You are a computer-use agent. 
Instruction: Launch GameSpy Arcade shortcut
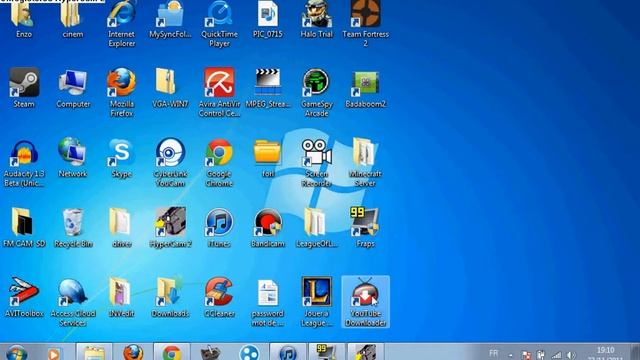[316, 92]
